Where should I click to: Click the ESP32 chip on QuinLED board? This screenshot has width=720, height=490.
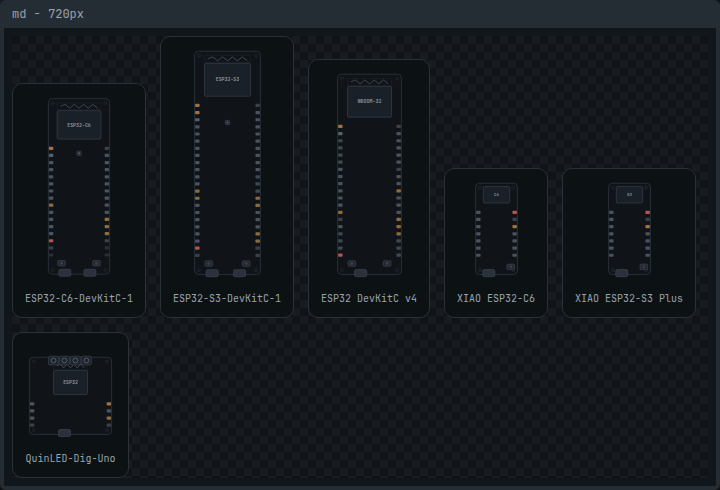click(70, 382)
